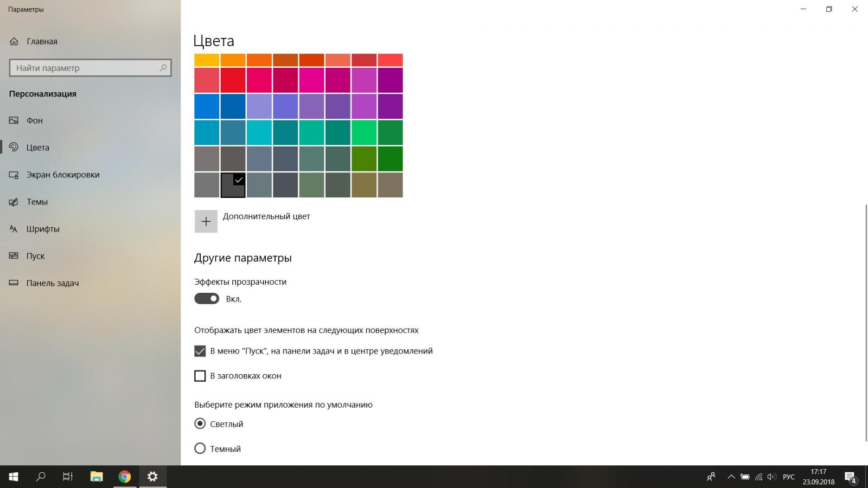Select the Темный app mode
The height and width of the screenshot is (488, 868).
[x=200, y=448]
